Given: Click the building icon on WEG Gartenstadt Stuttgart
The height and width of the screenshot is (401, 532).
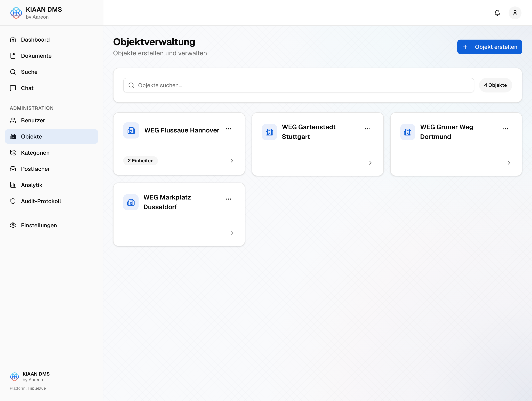Looking at the screenshot, I should (x=269, y=132).
